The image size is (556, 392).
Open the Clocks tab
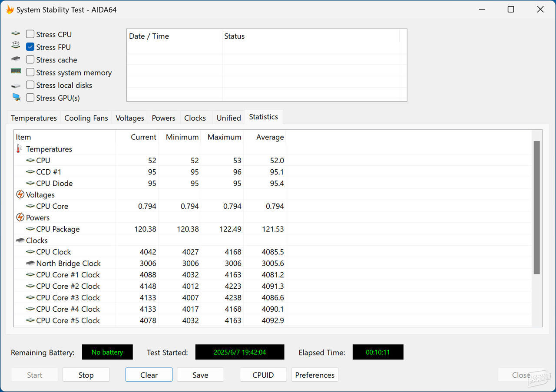[x=195, y=118]
